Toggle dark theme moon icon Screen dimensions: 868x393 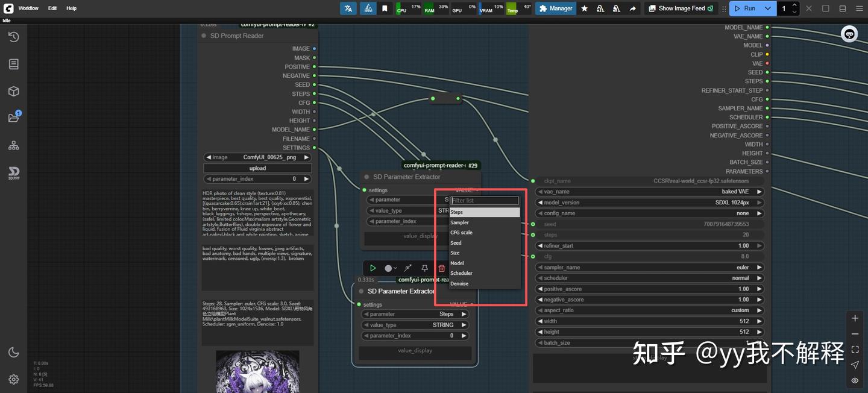[x=13, y=352]
